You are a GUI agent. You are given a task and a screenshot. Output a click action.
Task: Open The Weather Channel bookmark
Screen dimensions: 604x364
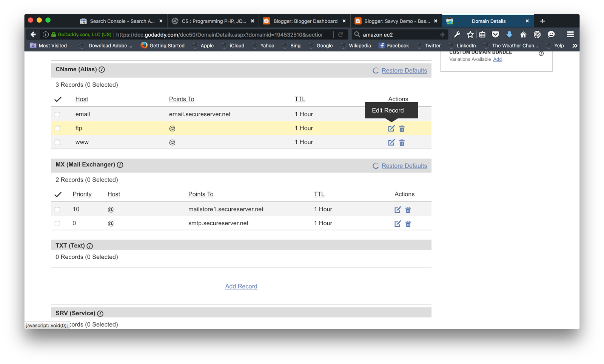click(511, 46)
